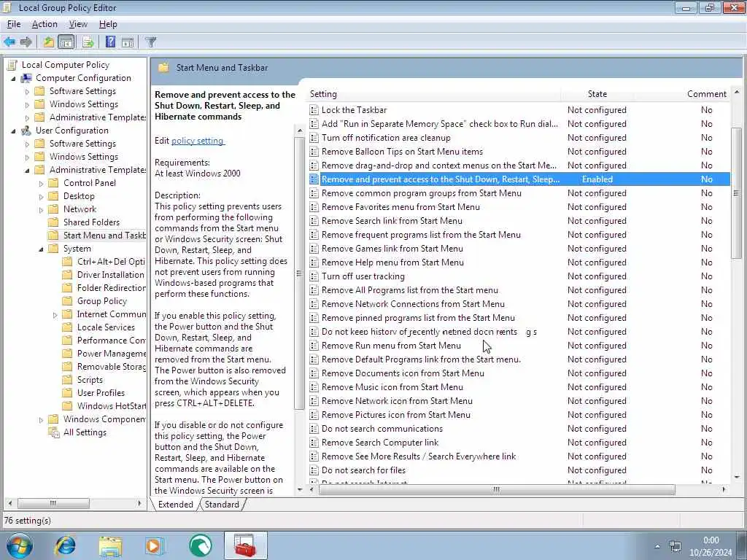Collapse the Computer Configuration node
Image resolution: width=747 pixels, height=560 pixels.
click(x=13, y=78)
